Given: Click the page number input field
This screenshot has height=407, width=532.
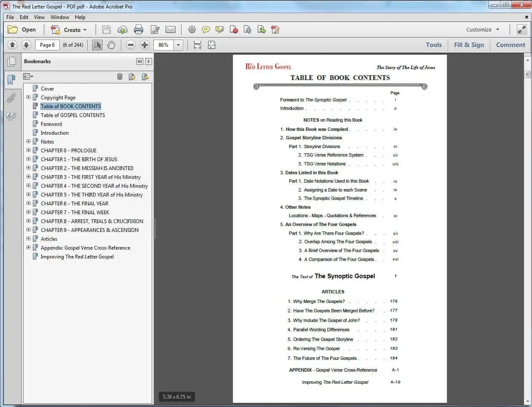Looking at the screenshot, I should pos(47,45).
